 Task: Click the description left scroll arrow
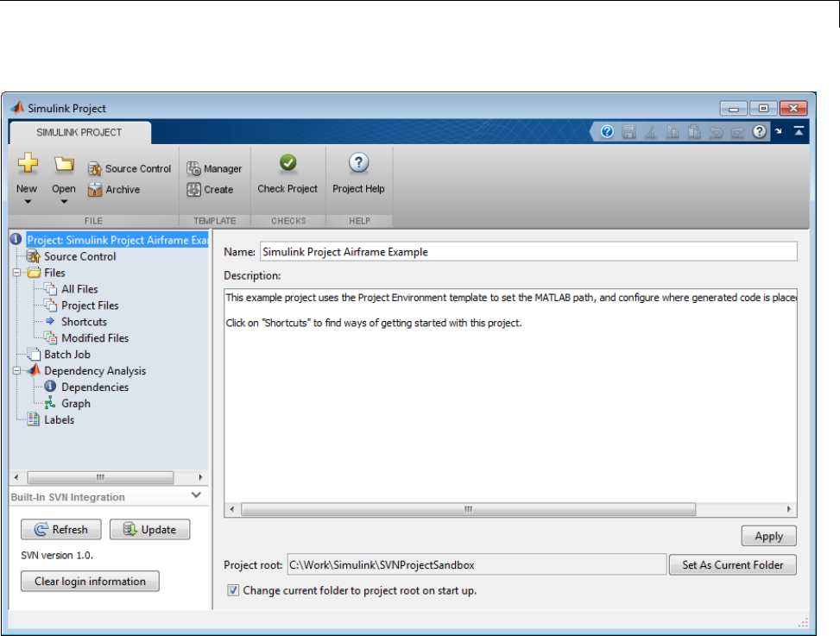tap(231, 509)
